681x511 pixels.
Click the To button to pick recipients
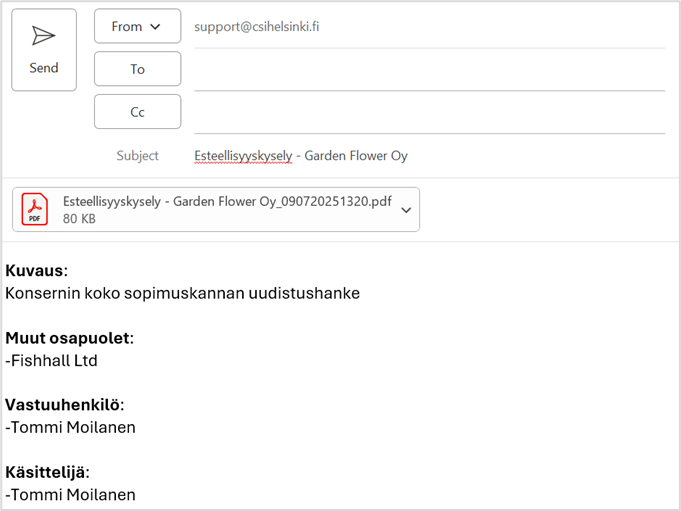[137, 69]
